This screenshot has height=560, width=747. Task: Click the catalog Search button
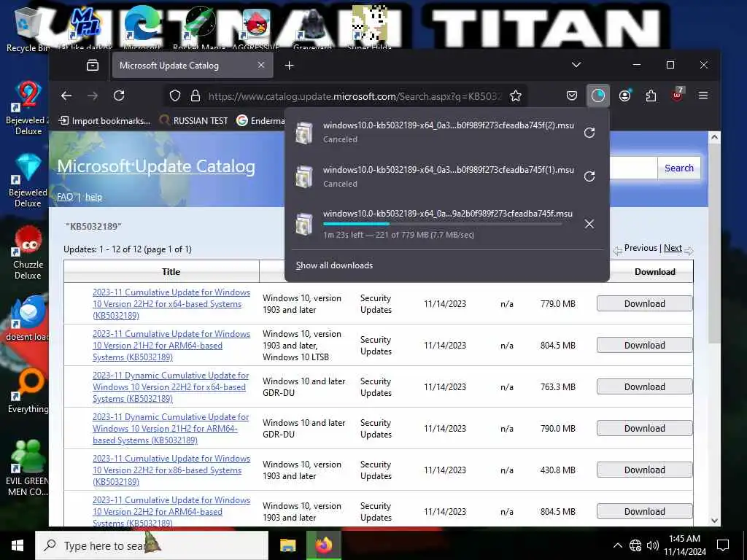click(679, 168)
